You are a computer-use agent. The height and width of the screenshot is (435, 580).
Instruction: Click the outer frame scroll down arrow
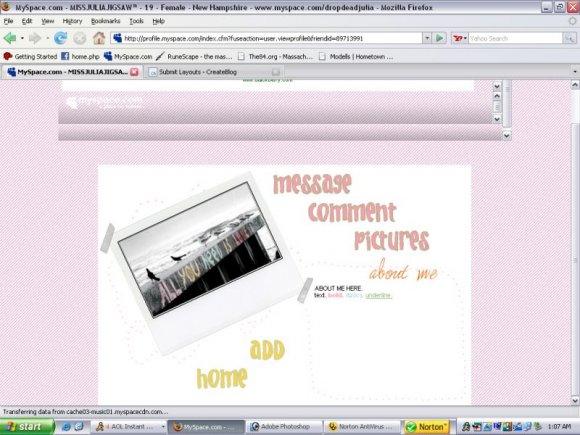click(506, 136)
